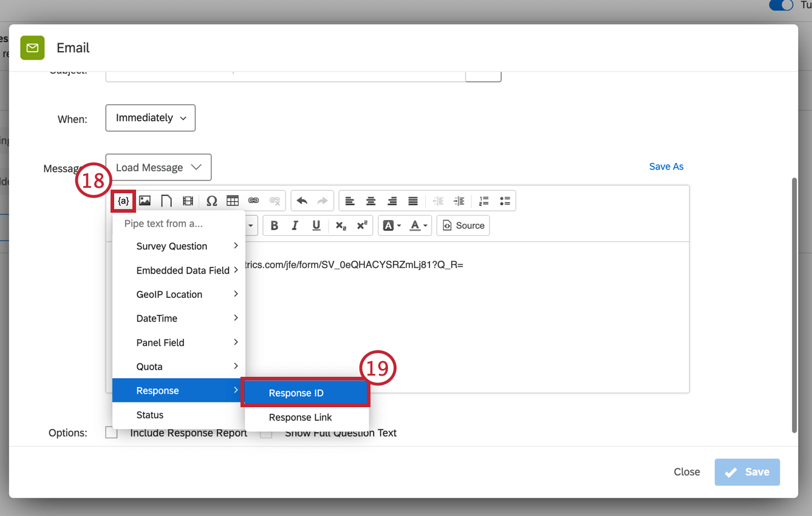
Task: Choose Response Link from the Response submenu
Action: coord(301,418)
